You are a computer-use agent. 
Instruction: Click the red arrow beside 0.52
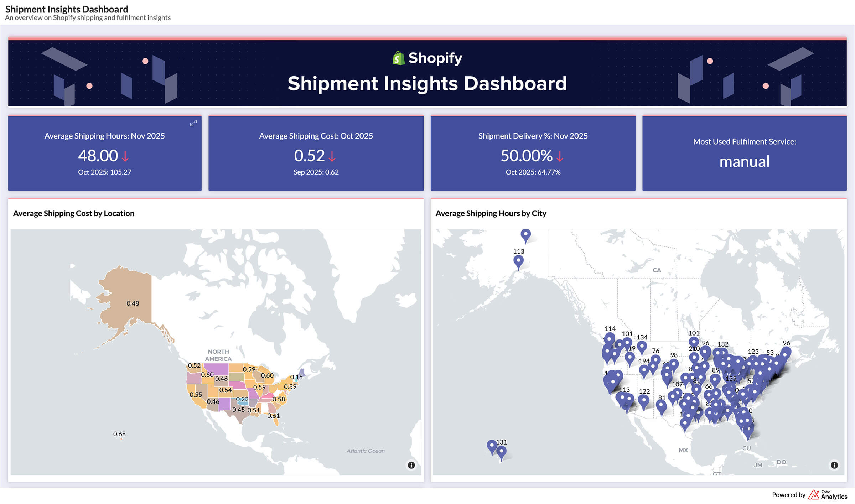pyautogui.click(x=333, y=156)
